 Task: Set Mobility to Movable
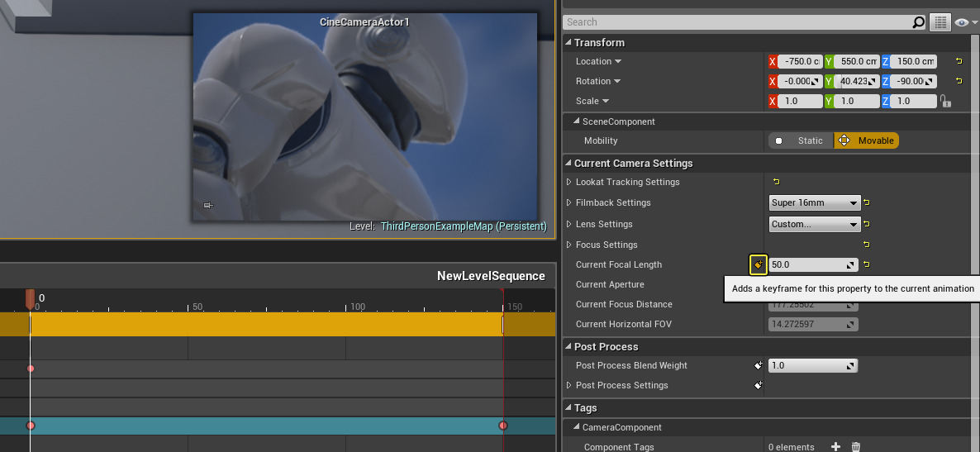pyautogui.click(x=866, y=140)
